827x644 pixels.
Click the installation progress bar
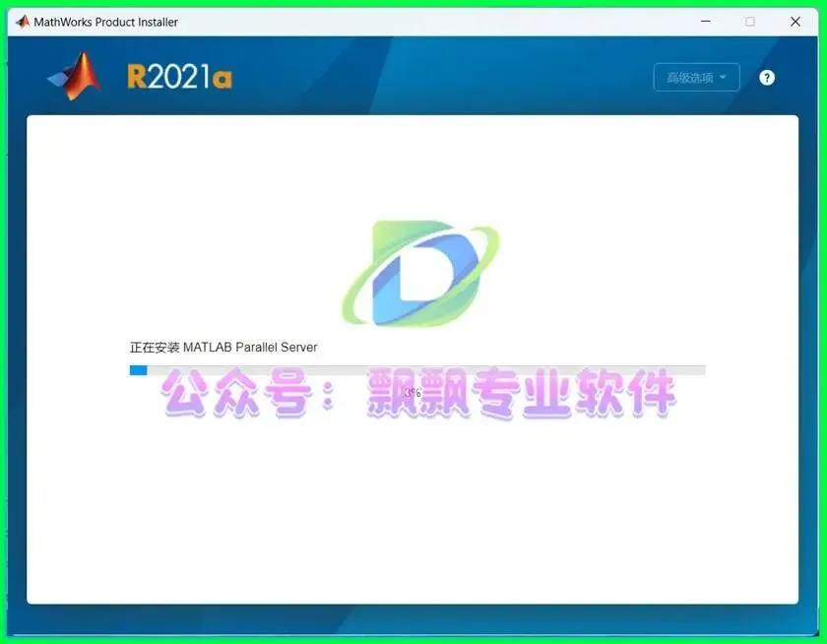[x=417, y=370]
